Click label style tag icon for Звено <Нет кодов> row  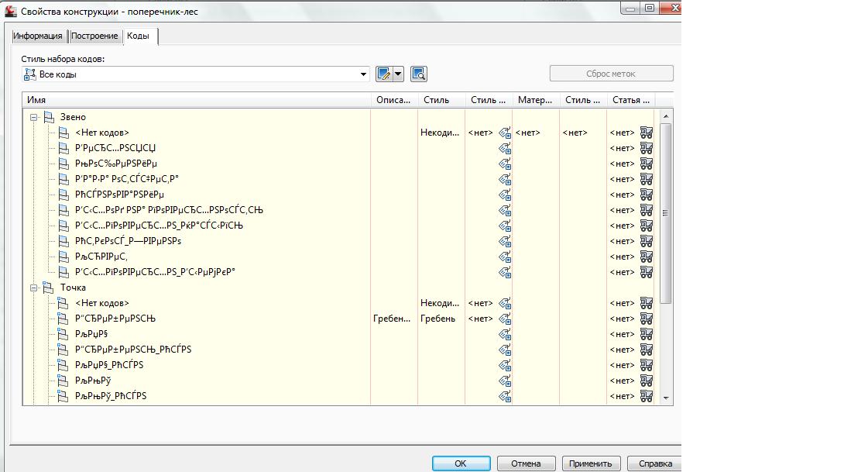point(504,133)
